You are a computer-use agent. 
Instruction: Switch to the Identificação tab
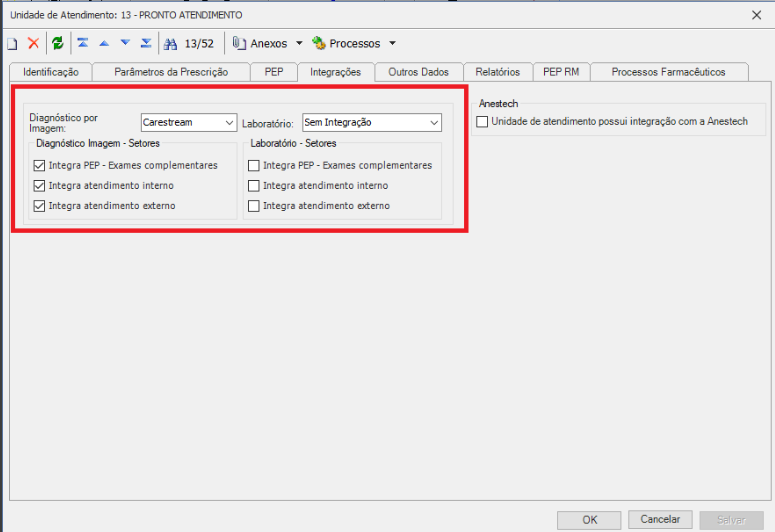tap(50, 72)
